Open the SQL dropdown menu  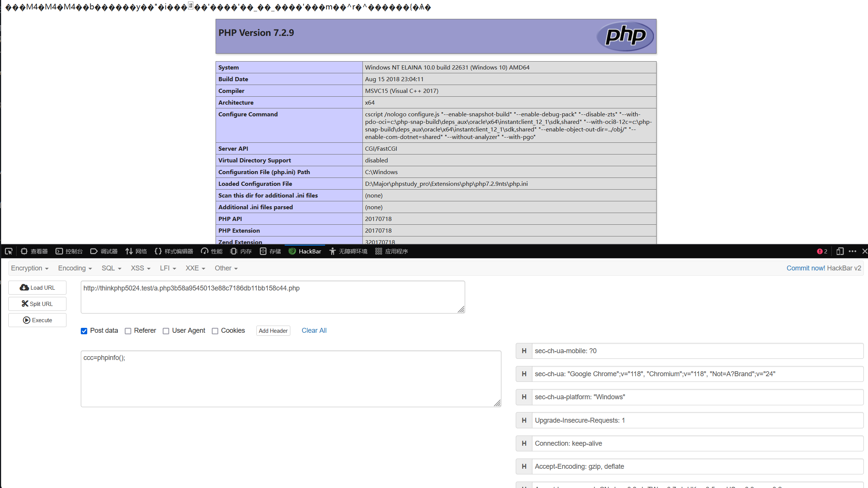click(x=111, y=268)
